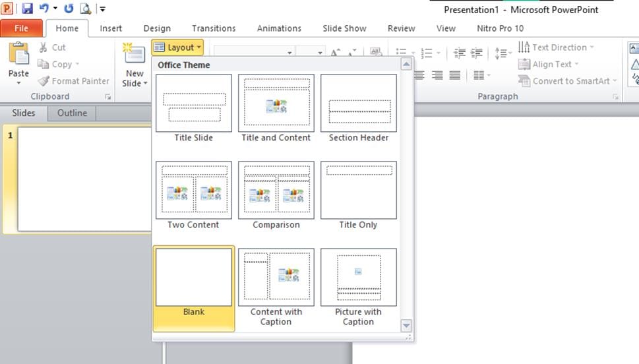This screenshot has width=639, height=364.
Task: Activate the Format Painter brush
Action: pos(44,81)
